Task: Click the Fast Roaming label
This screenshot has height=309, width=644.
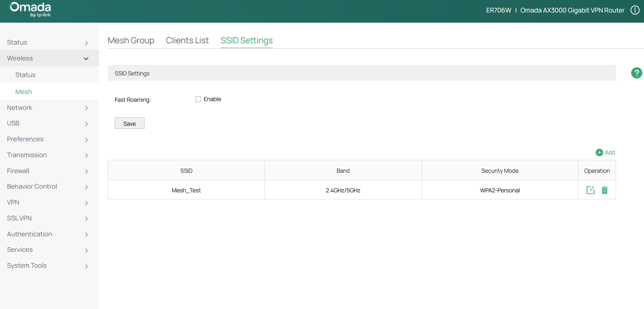Action: 133,100
